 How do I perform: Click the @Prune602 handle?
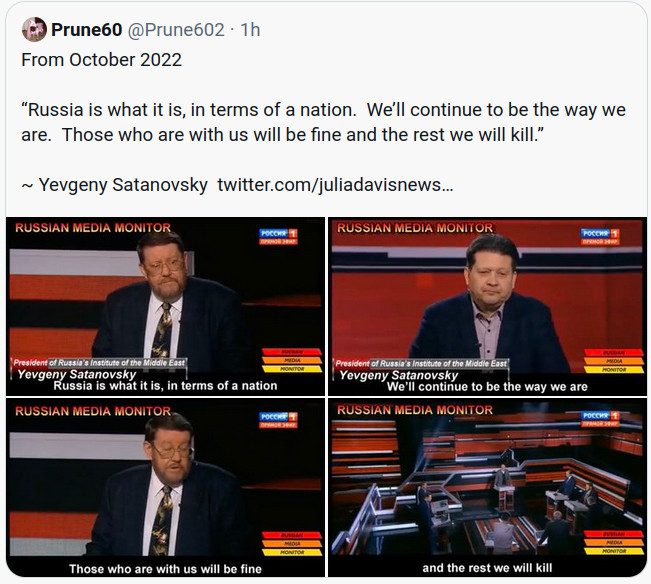pyautogui.click(x=176, y=30)
